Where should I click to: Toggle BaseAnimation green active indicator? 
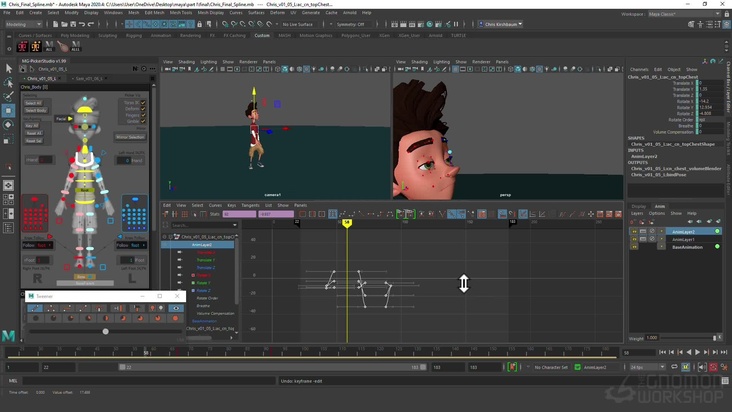tap(717, 247)
